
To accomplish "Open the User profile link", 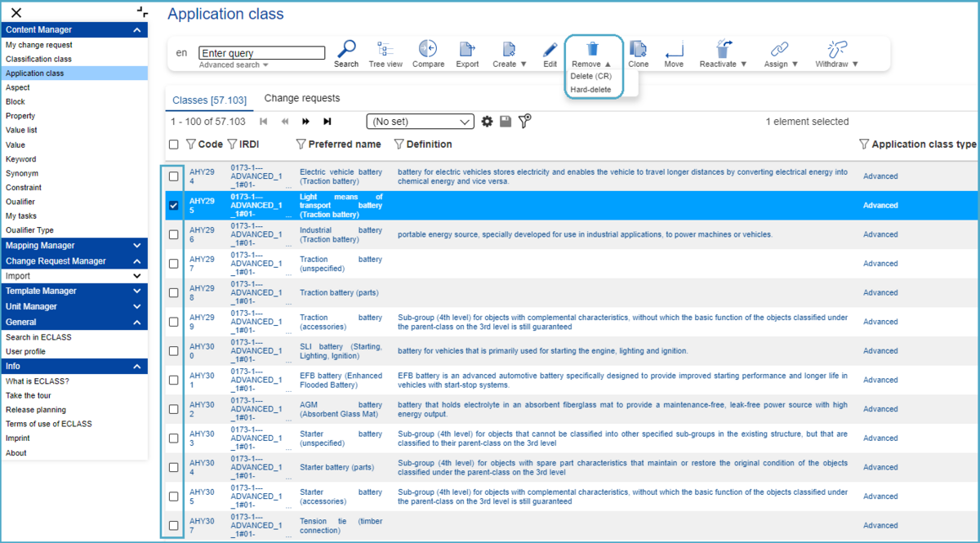I will (x=25, y=352).
